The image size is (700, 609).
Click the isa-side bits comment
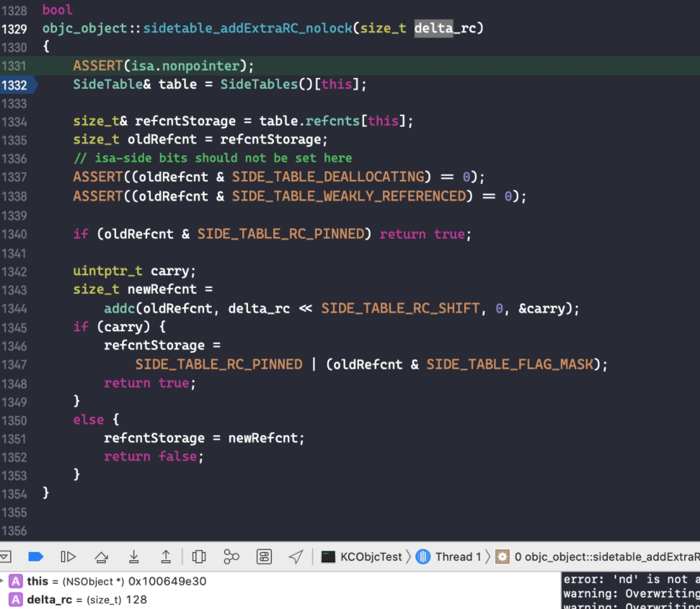click(x=212, y=158)
